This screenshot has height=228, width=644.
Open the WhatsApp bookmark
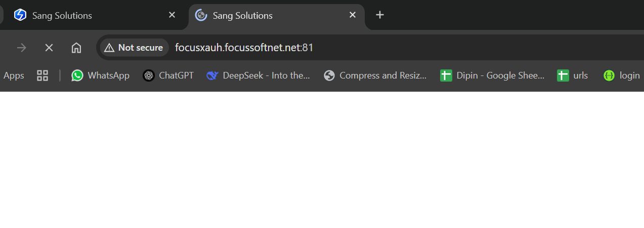(x=100, y=75)
